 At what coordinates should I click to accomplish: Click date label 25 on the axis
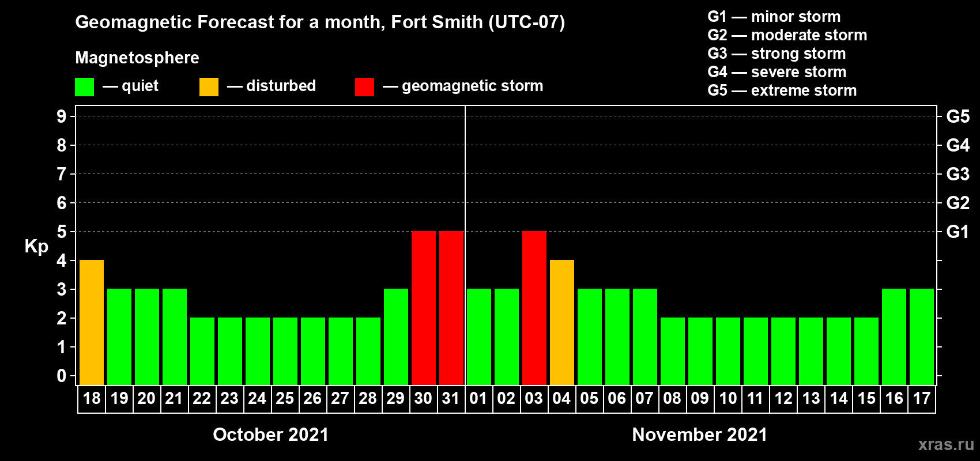point(285,398)
